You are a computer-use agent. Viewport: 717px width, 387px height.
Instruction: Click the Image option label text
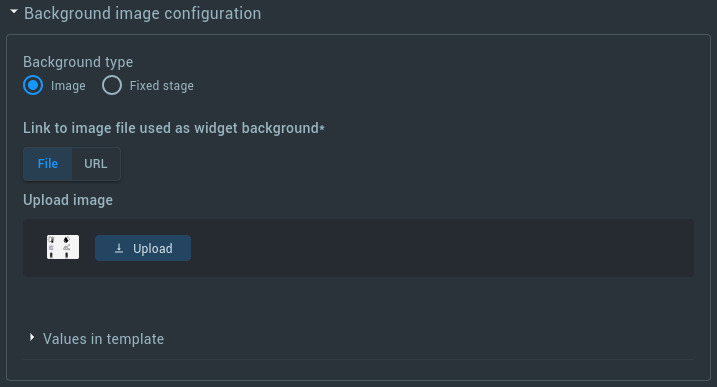tap(68, 86)
